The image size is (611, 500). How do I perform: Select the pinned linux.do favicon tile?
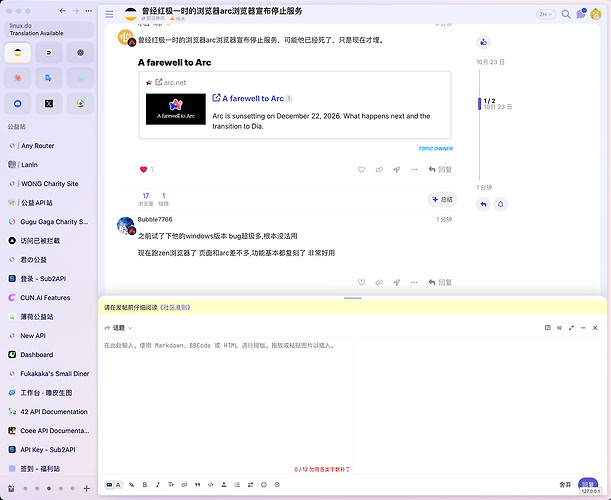coord(18,53)
